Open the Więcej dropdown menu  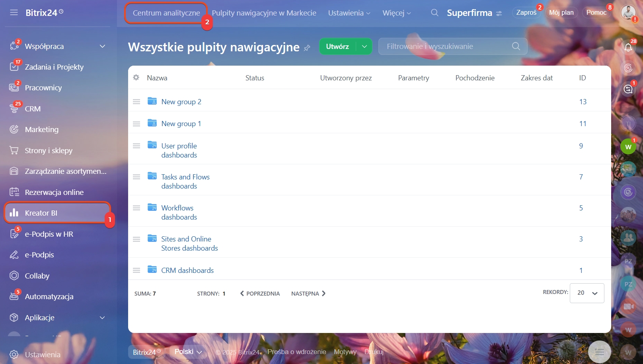pos(396,13)
